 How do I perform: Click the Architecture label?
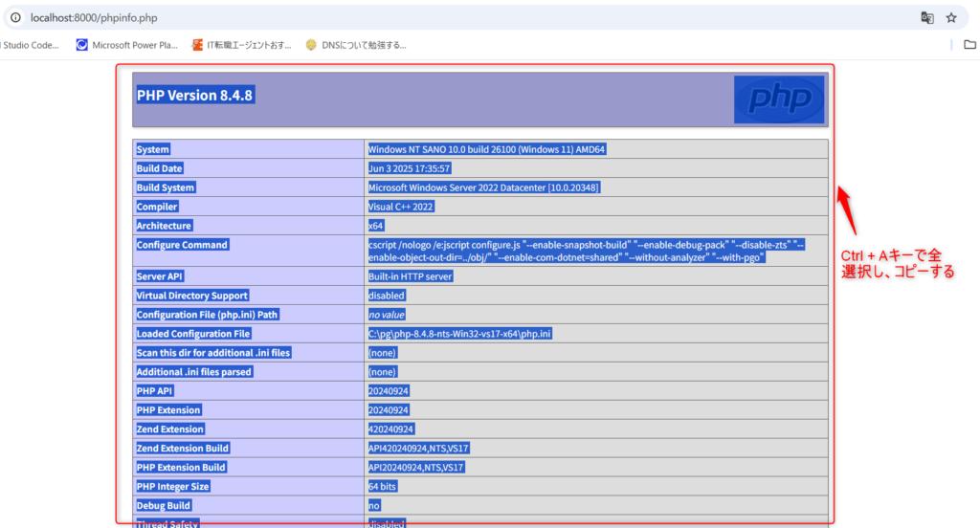click(164, 226)
